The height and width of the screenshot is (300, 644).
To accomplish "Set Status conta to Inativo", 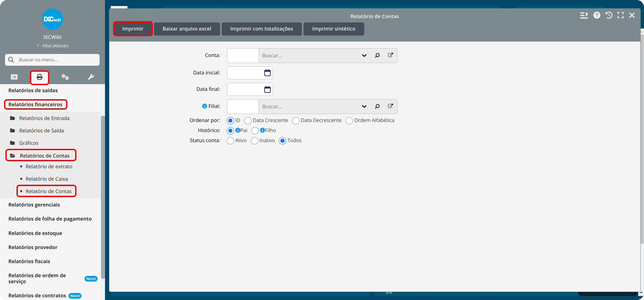I will point(255,141).
